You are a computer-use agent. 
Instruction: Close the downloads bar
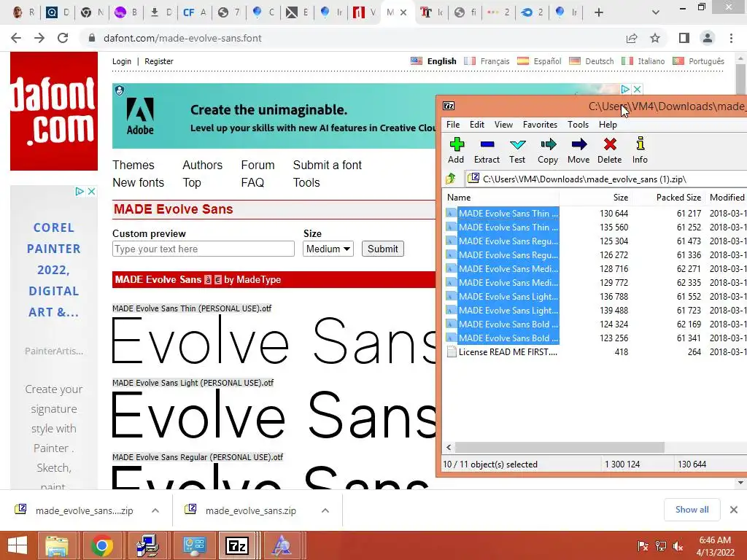tap(734, 510)
